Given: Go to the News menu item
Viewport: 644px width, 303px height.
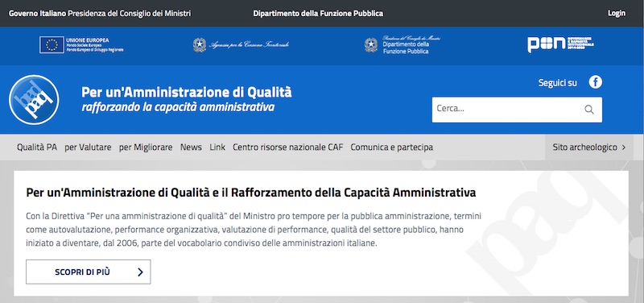Looking at the screenshot, I should coord(191,147).
